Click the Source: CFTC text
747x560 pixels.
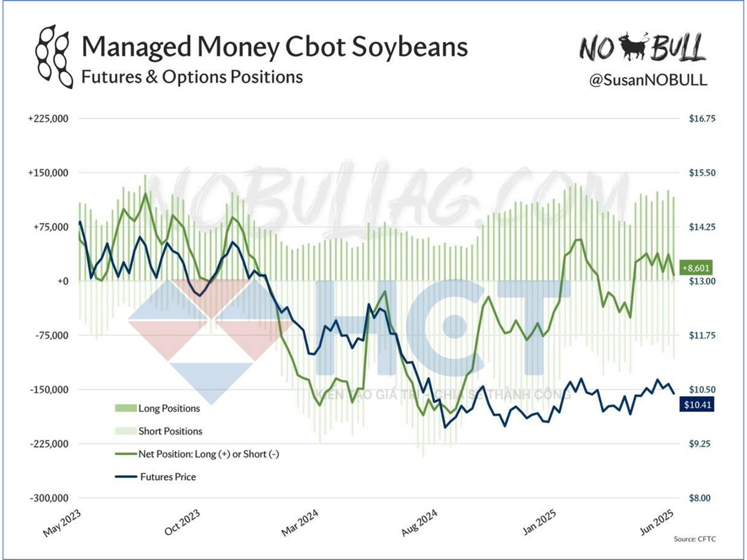point(695,539)
